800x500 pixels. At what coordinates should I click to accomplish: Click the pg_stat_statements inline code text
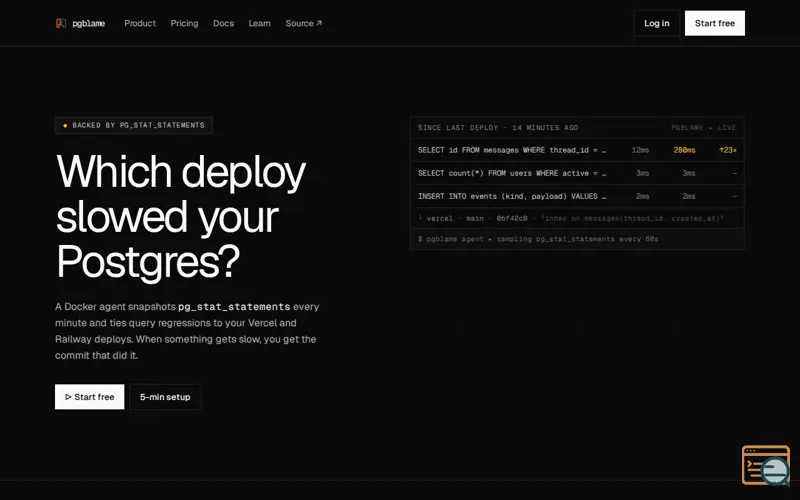click(x=234, y=307)
